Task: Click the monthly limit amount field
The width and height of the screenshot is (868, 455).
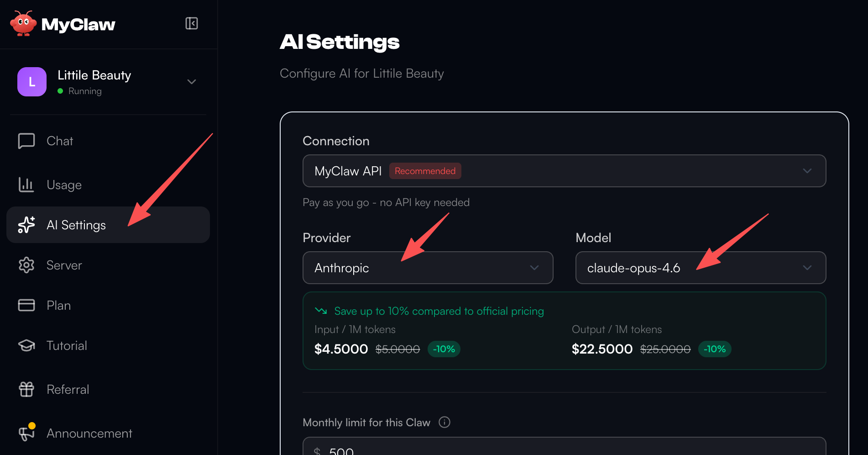Action: 564,449
